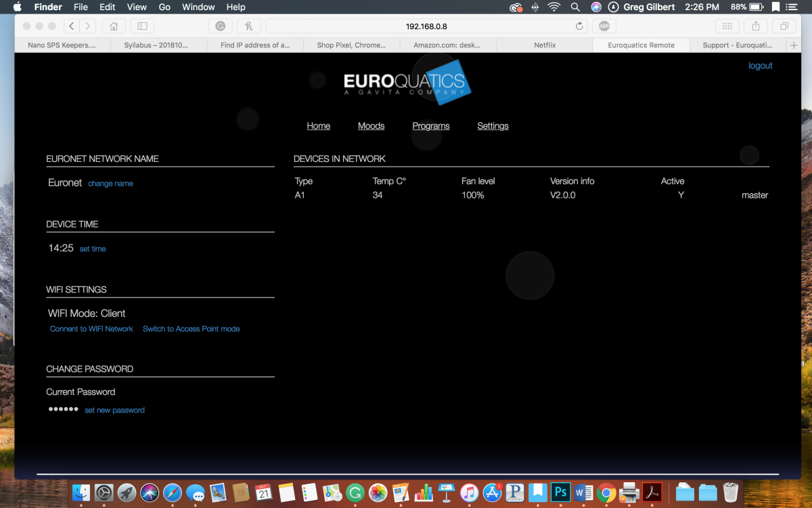Open the Programs page link
This screenshot has width=812, height=508.
pos(431,126)
